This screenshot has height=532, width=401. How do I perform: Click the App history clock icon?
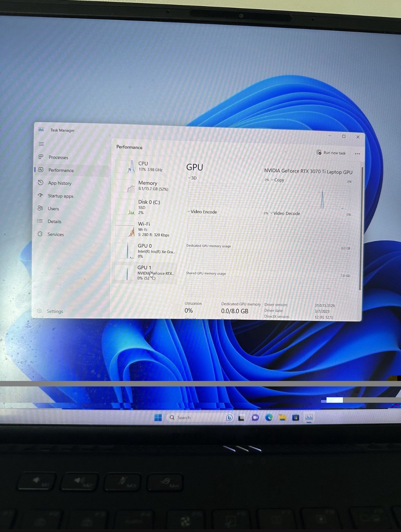41,183
